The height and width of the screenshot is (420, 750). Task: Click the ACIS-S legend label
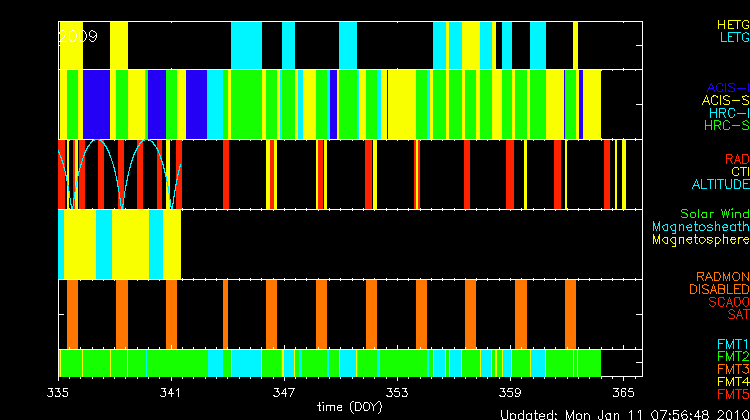pos(725,100)
